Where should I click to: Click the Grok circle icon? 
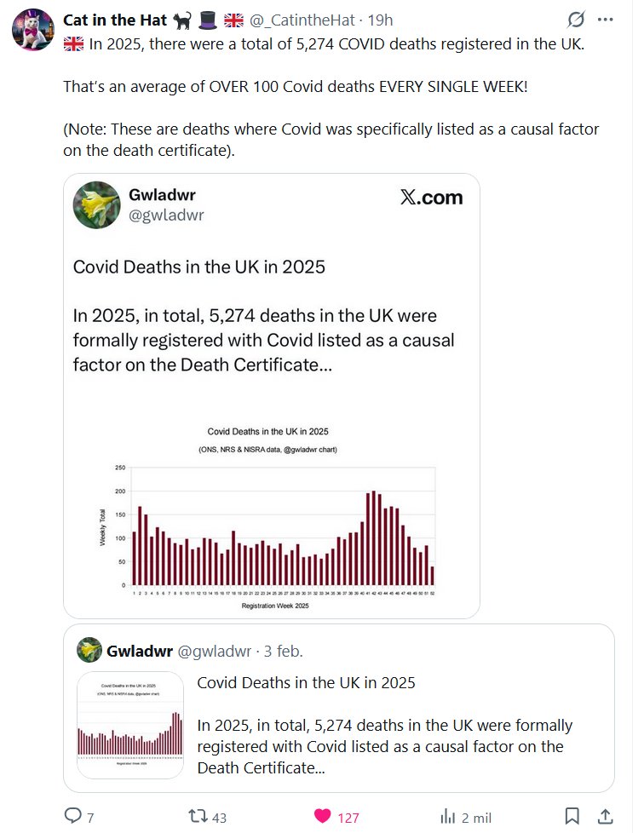[575, 20]
